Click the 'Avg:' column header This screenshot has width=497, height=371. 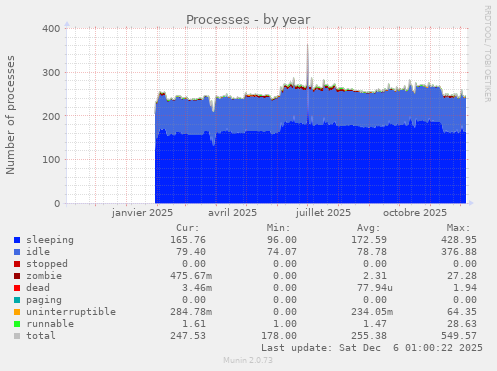tap(369, 228)
